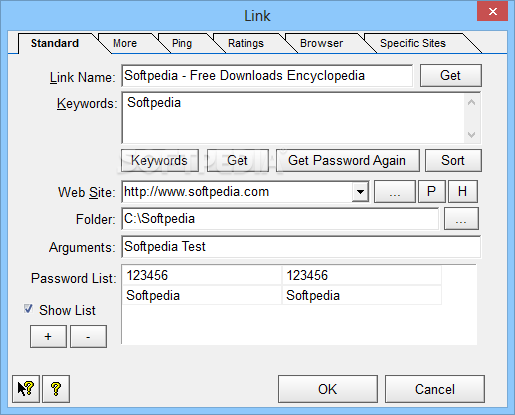Remove password entry with minus button
The image size is (515, 415).
tap(88, 337)
